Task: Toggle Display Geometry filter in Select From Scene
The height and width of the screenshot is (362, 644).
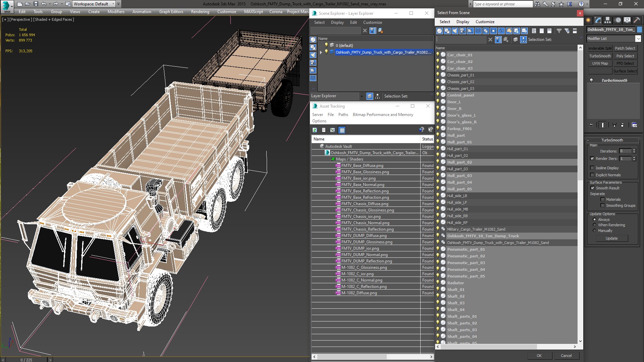Action: (439, 31)
